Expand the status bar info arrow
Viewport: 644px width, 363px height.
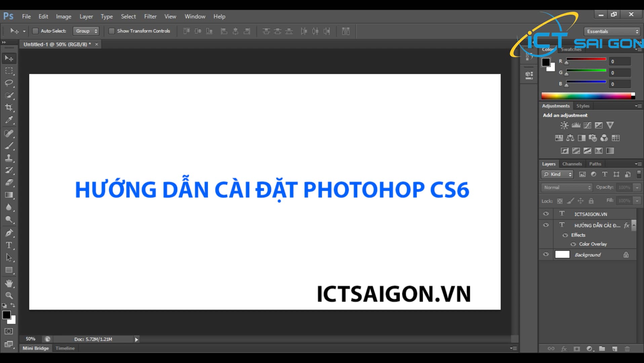(136, 339)
